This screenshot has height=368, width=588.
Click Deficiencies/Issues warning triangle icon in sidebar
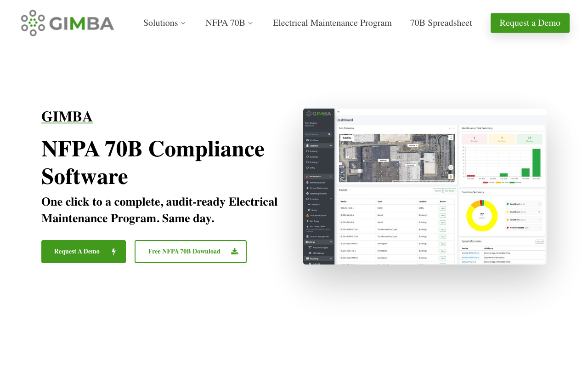click(x=307, y=215)
